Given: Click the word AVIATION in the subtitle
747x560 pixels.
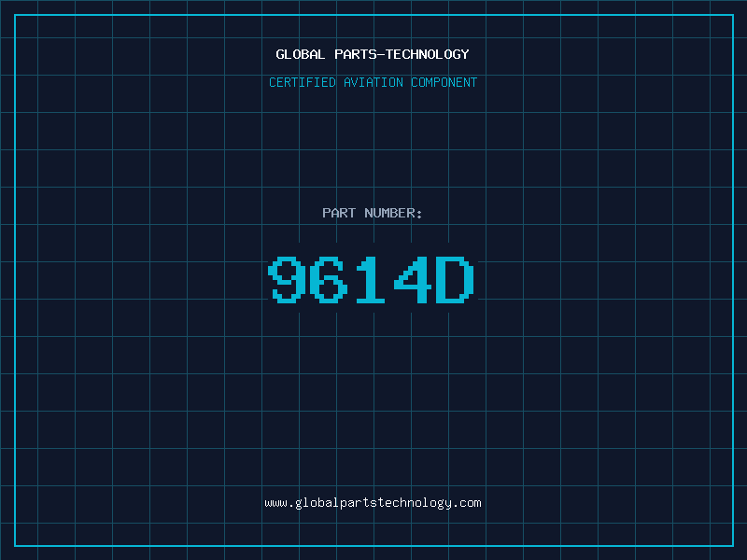Looking at the screenshot, I should pos(373,82).
